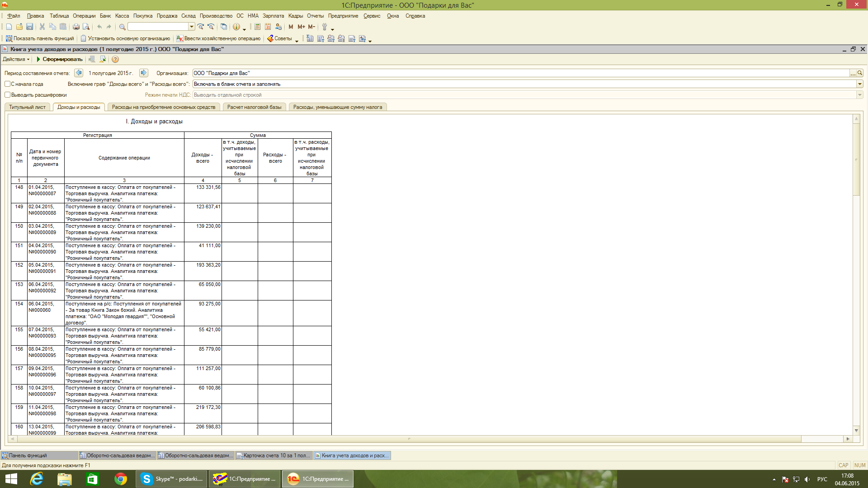The height and width of the screenshot is (488, 868).
Task: Click the Print icon in toolbar
Action: pyautogui.click(x=76, y=27)
